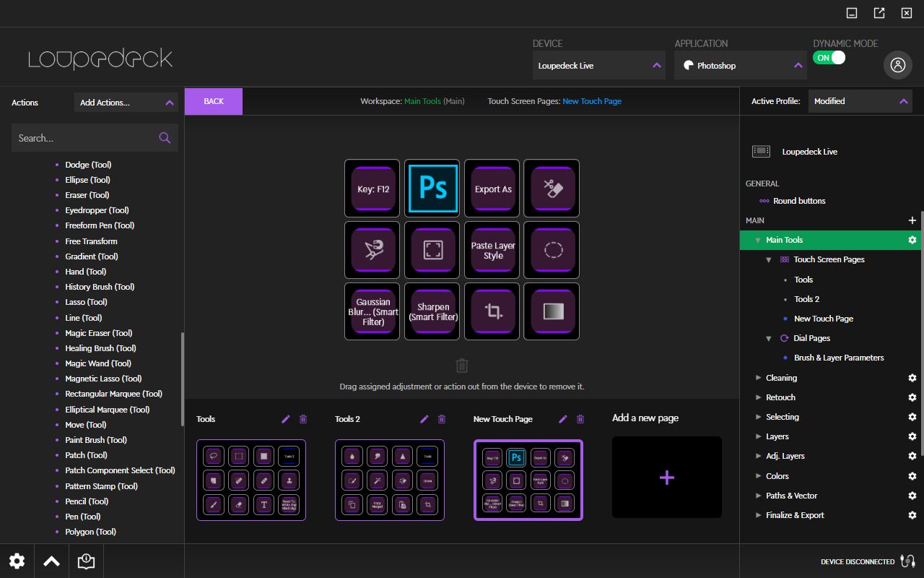Select Healing Brush (Tool) action

tap(100, 348)
